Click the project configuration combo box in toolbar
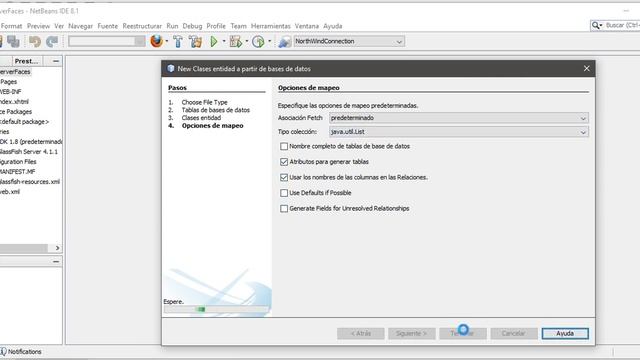The width and height of the screenshot is (640, 360). (x=107, y=41)
